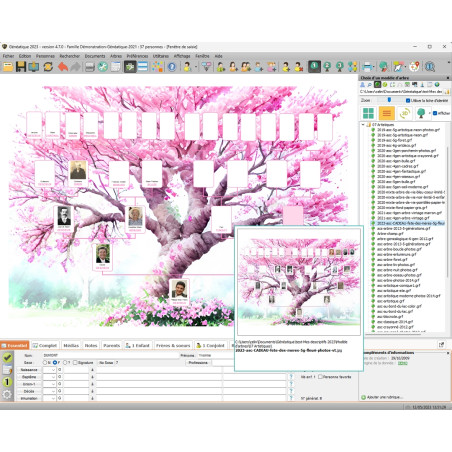Click the printer icon in toolbar
452x452 pixels.
click(x=367, y=67)
